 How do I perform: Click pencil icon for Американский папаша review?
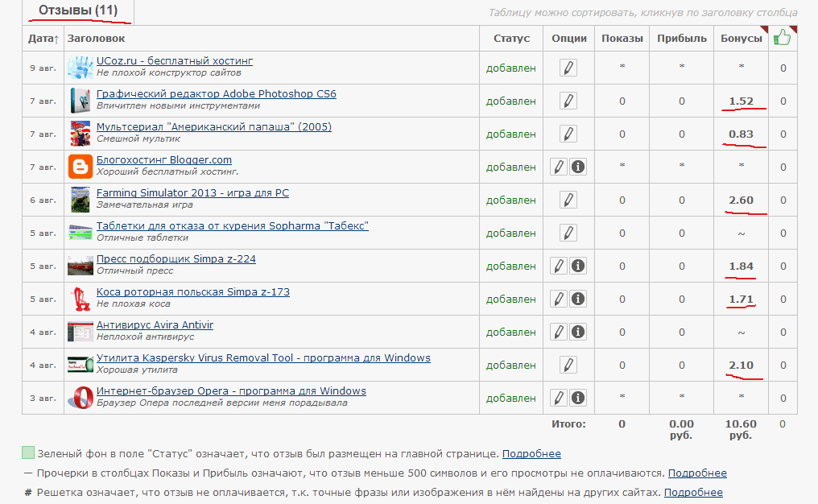[x=568, y=134]
